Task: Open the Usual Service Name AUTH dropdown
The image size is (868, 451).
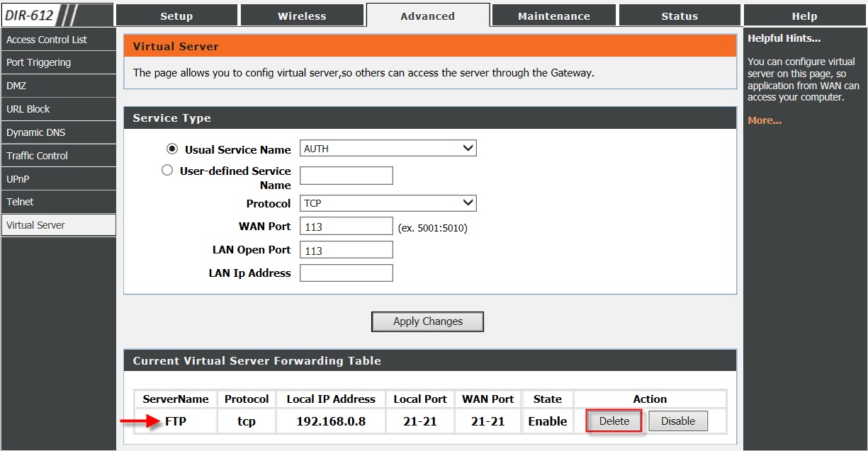Action: 388,148
